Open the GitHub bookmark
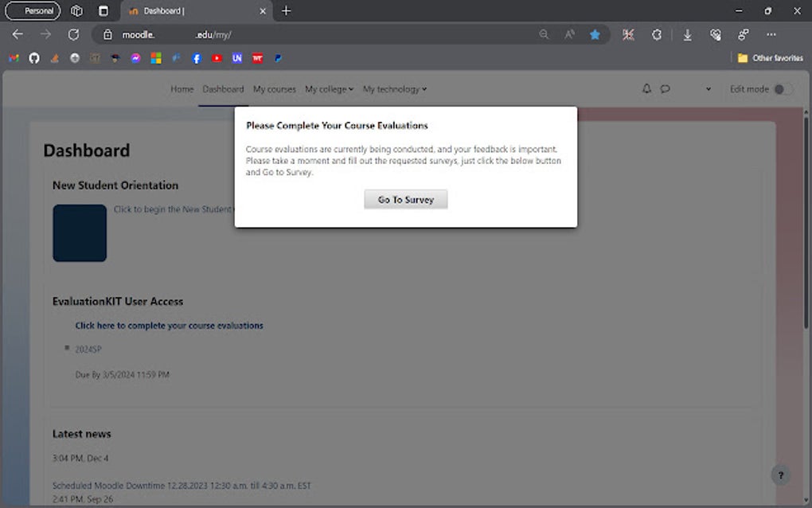Screen dimensions: 812x508 [33, 57]
